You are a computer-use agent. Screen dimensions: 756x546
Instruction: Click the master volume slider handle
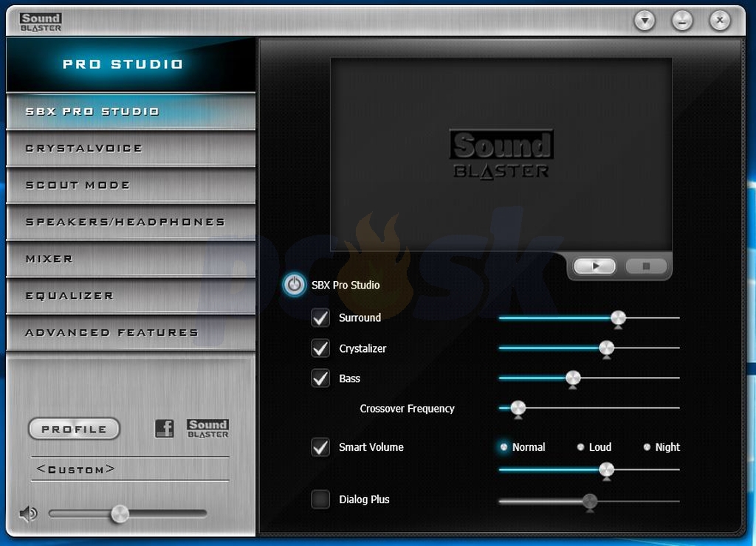[x=120, y=514]
